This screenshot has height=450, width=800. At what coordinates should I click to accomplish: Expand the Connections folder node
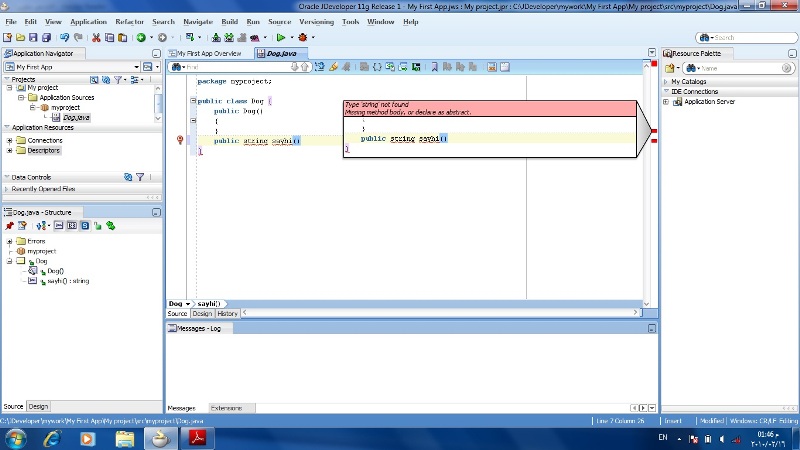[9, 141]
